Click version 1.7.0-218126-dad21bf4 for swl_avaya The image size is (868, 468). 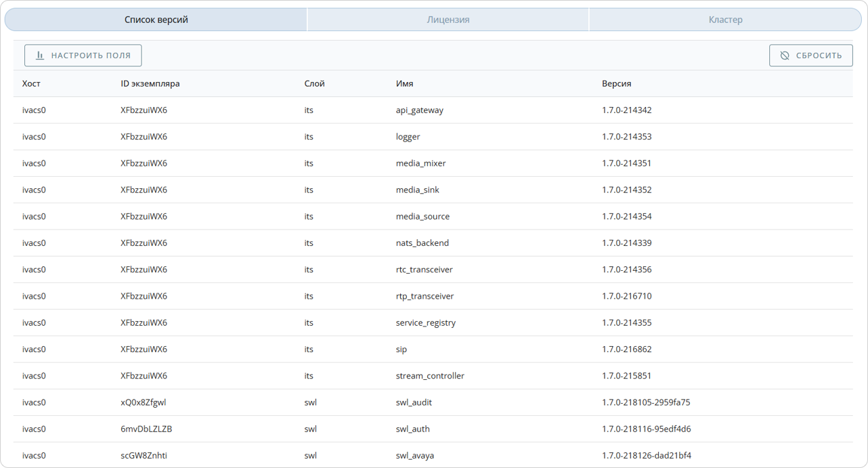pos(646,455)
